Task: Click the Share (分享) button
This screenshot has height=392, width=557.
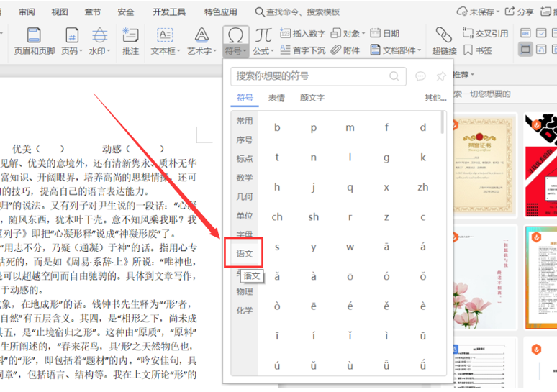Action: [520, 12]
